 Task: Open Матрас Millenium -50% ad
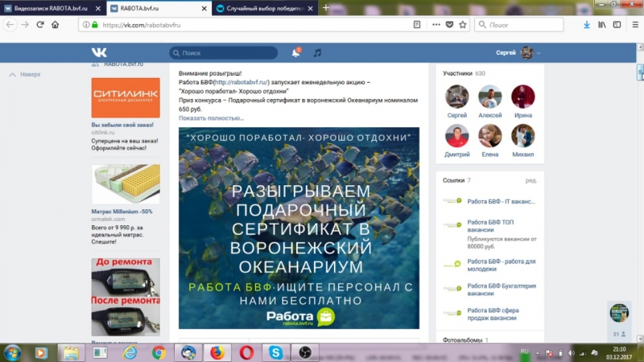coord(122,212)
